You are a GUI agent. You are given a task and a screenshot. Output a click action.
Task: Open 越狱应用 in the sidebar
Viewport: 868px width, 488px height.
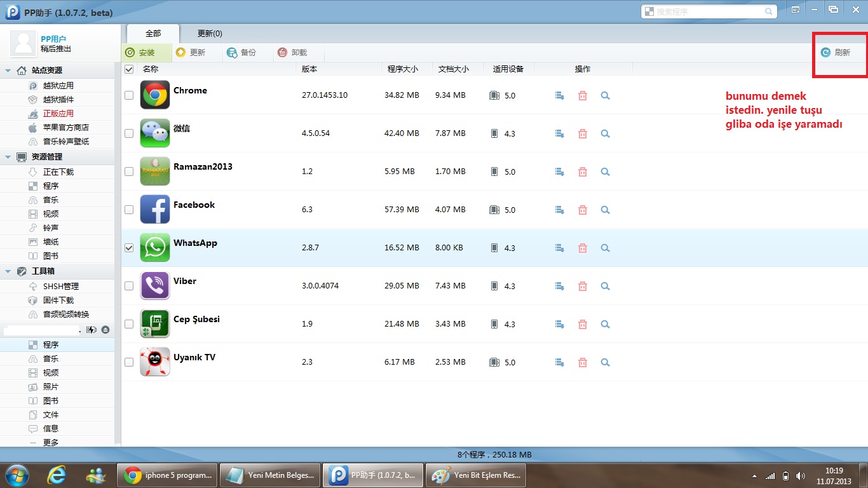click(58, 86)
